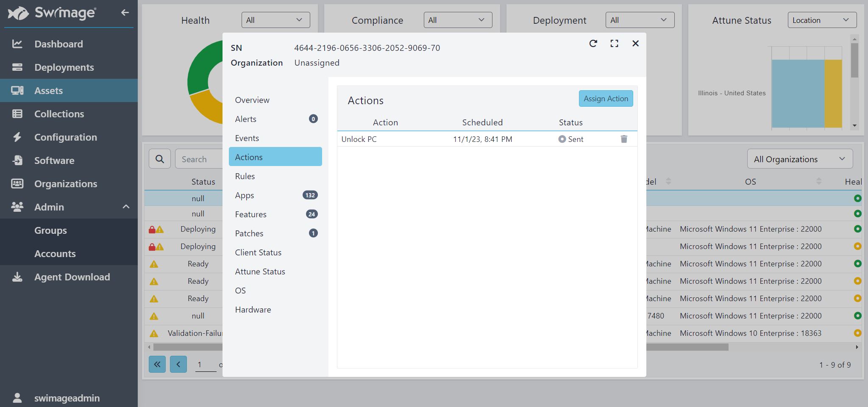Image resolution: width=868 pixels, height=407 pixels.
Task: Sort by the Model column arrows
Action: pyautogui.click(x=668, y=181)
